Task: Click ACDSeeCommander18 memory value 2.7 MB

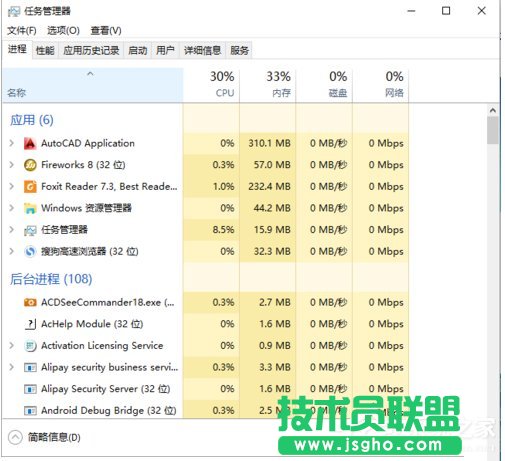Action: (x=275, y=302)
